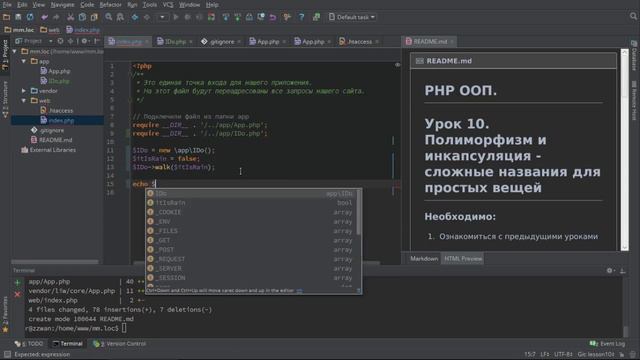Click the Hide Project panel icon
The height and width of the screenshot is (360, 640).
coord(97,41)
